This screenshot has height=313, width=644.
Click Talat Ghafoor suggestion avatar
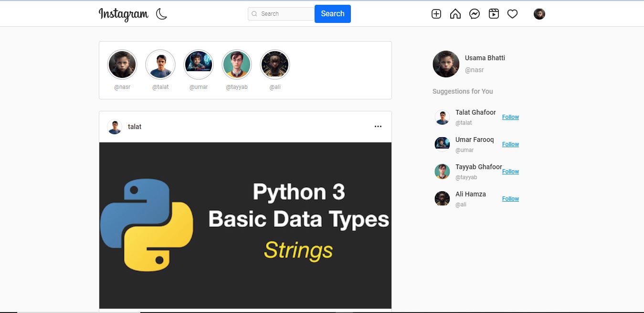coord(442,117)
